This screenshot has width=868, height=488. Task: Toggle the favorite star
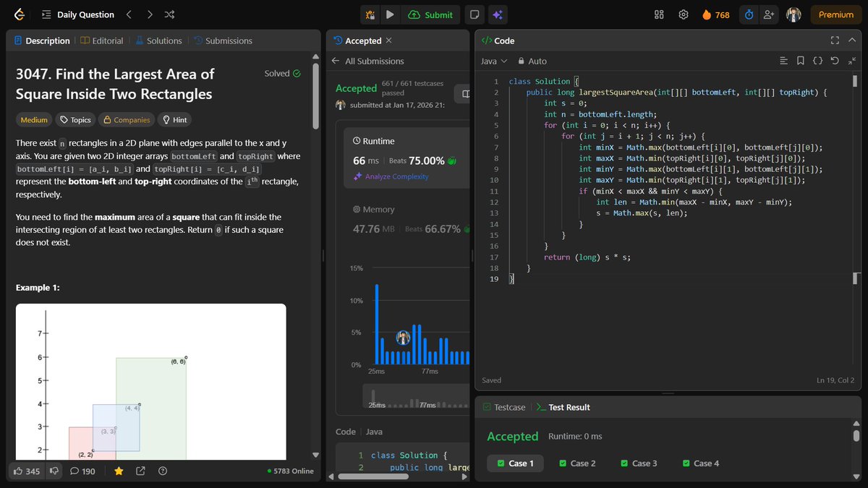point(119,471)
